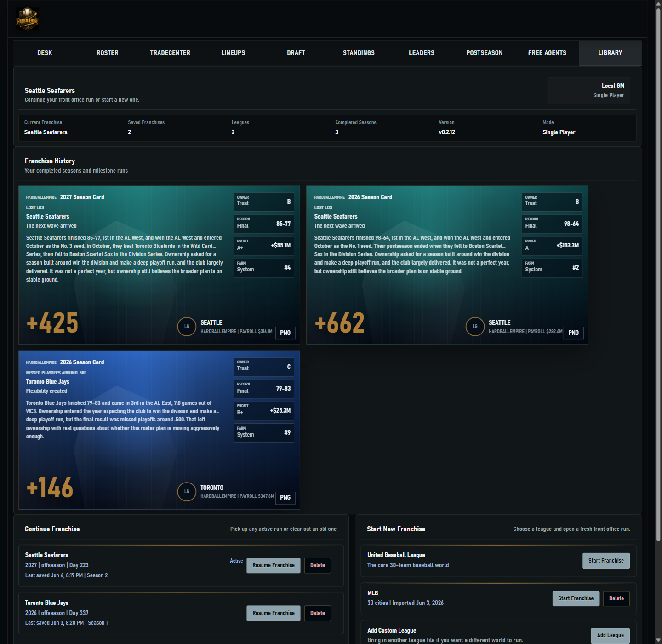Click the LG badge on 2026 Seattle card

pyautogui.click(x=475, y=327)
